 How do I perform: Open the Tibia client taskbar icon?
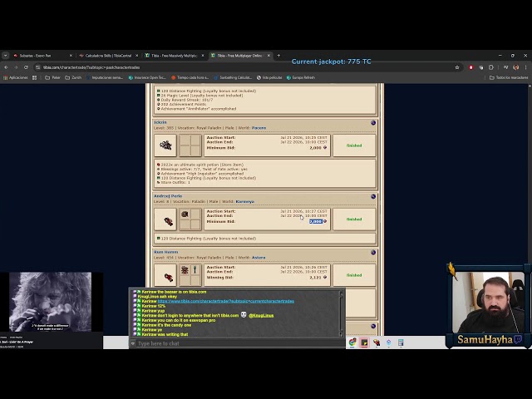click(x=377, y=342)
